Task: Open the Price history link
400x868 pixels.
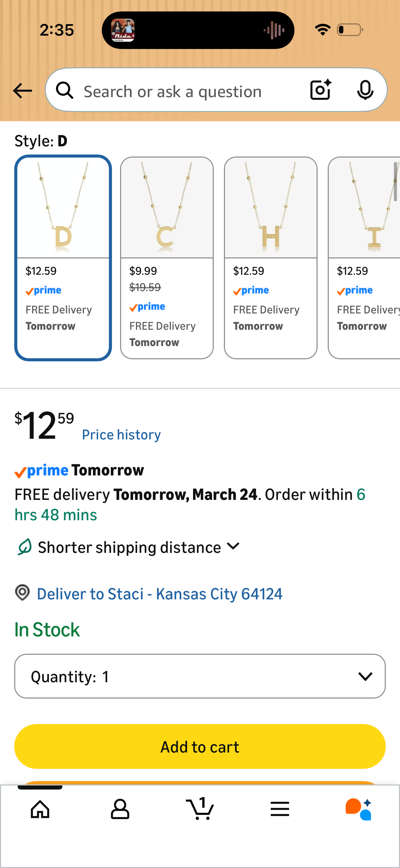Action: [x=121, y=435]
